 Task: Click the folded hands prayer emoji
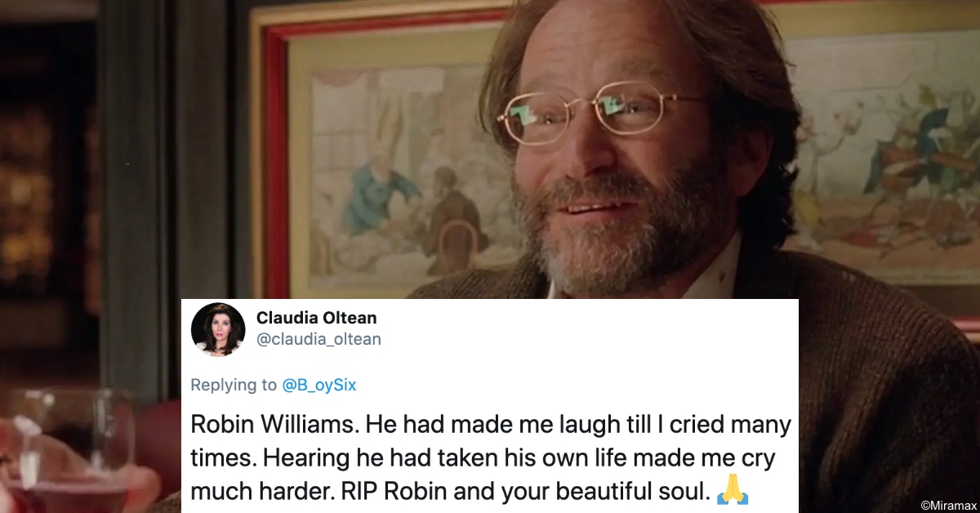[733, 492]
